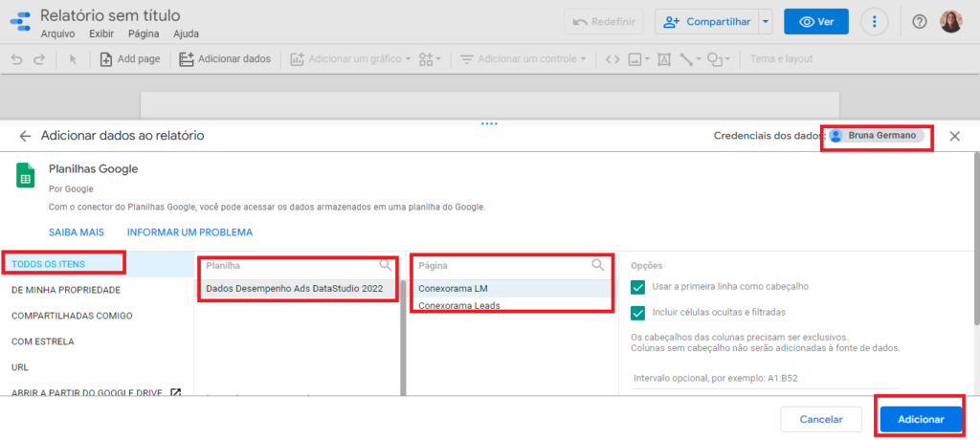Click the embed URL code icon

click(612, 59)
